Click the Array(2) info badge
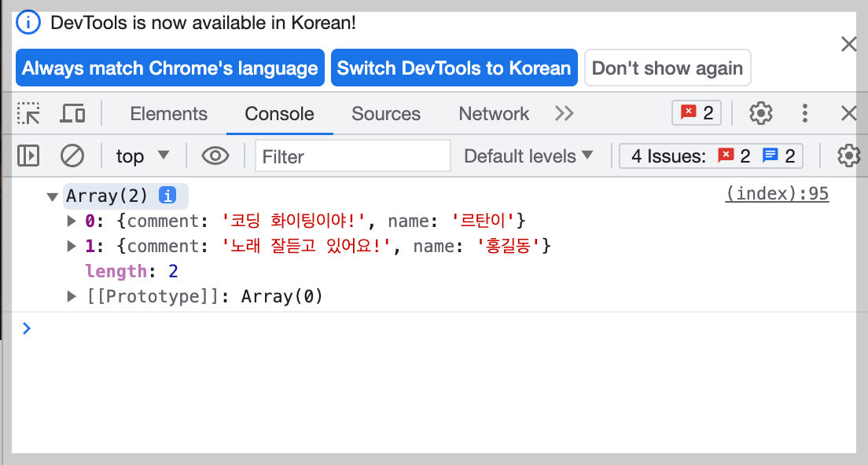Screen dimensions: 868x465 167,195
